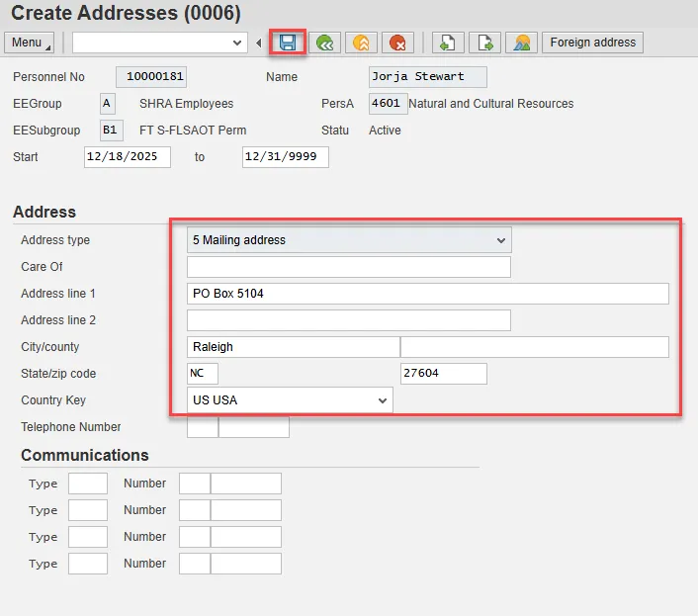Viewport: 698px width, 616px height.
Task: Focus the zip code field 27604
Action: (443, 374)
